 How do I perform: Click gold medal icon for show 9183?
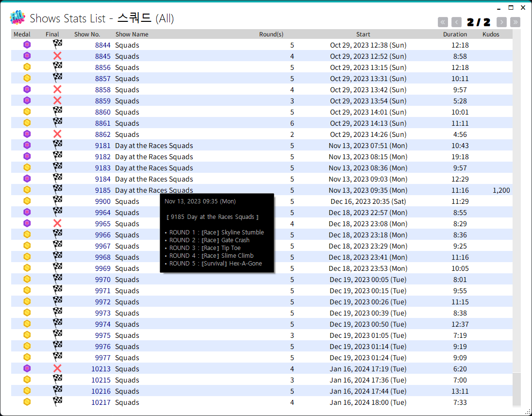[27, 167]
